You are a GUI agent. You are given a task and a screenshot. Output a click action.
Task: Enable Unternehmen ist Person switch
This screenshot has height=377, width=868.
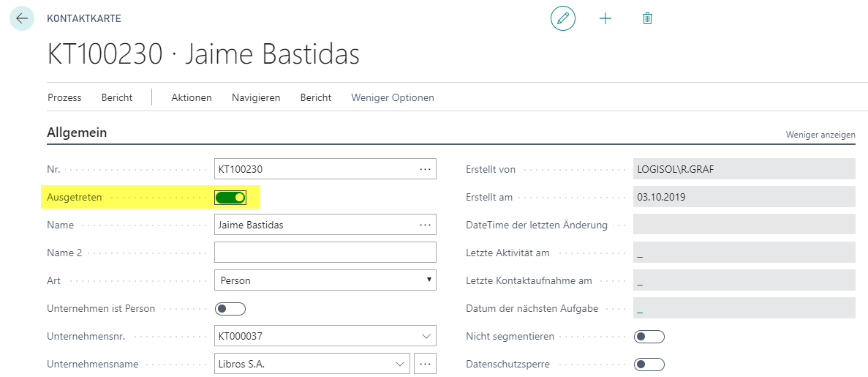pyautogui.click(x=230, y=308)
